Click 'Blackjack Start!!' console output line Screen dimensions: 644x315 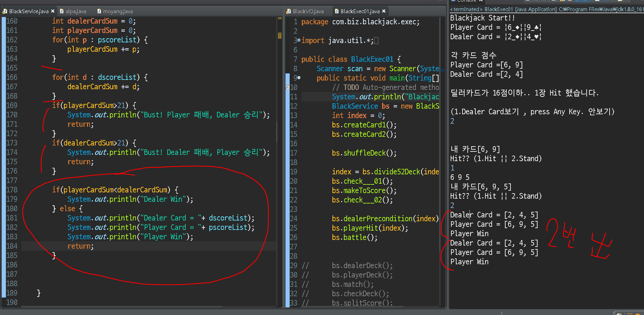point(482,18)
